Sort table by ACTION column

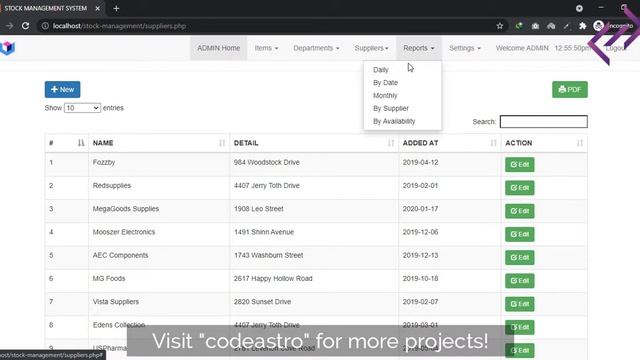[x=544, y=143]
